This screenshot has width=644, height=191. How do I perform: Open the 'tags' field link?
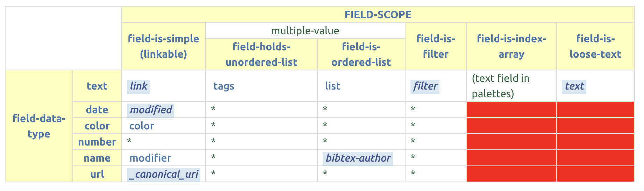(224, 86)
